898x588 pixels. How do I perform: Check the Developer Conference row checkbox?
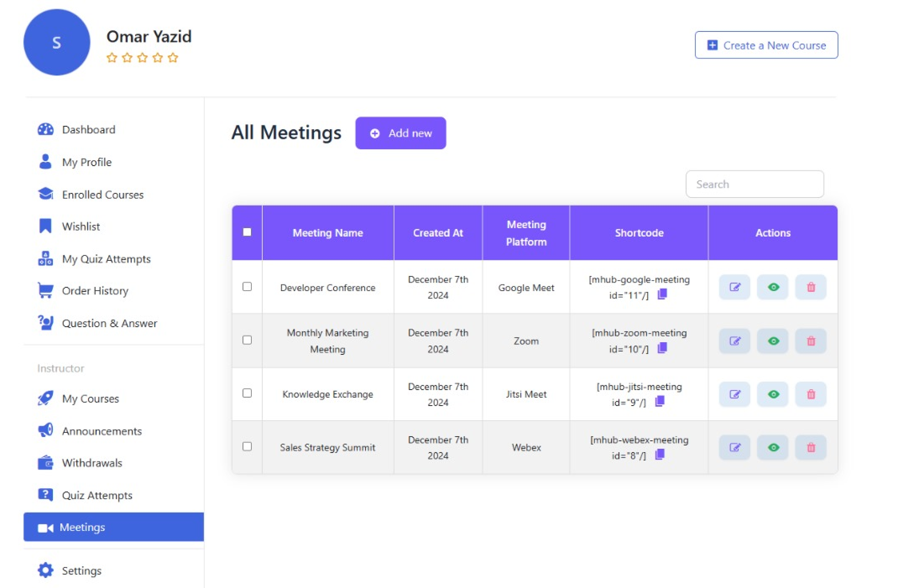pos(247,286)
